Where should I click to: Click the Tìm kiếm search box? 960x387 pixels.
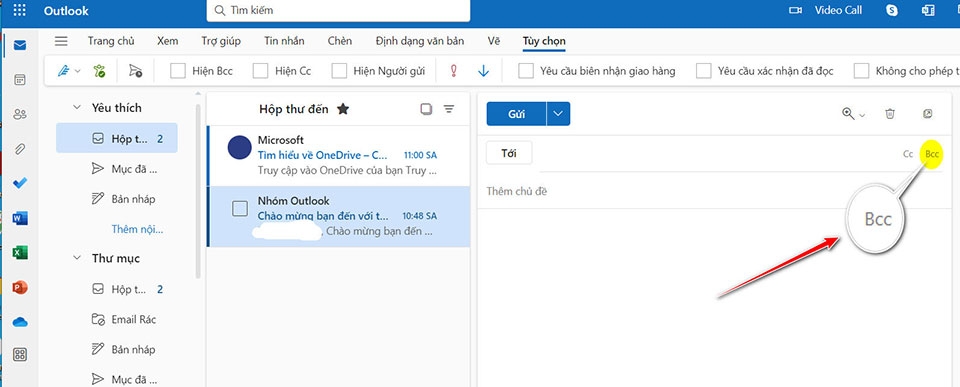(338, 10)
